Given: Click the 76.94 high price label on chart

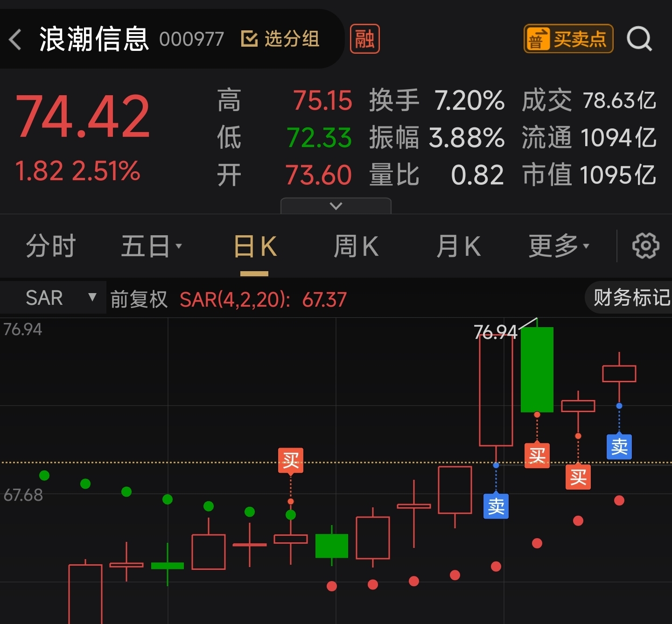Looking at the screenshot, I should (495, 332).
